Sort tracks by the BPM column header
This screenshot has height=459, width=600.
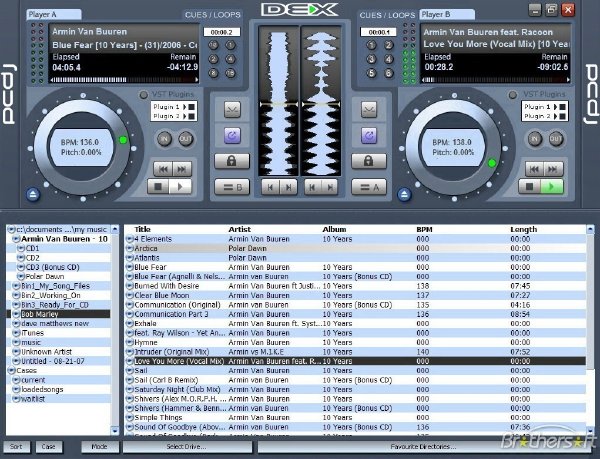(424, 230)
